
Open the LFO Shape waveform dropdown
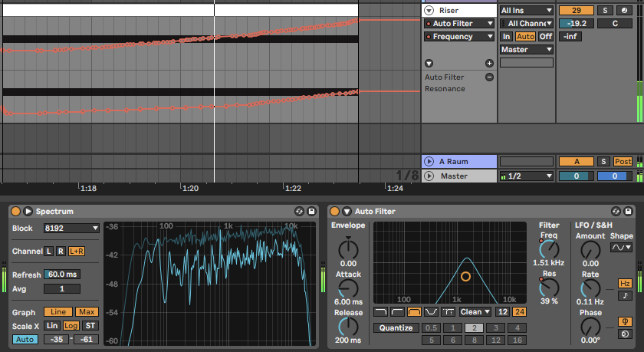(x=621, y=247)
